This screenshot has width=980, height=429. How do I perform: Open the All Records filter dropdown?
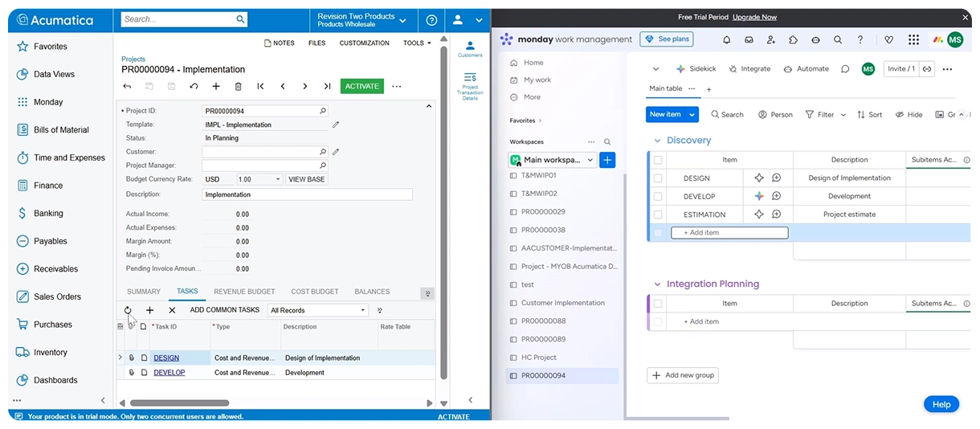318,310
